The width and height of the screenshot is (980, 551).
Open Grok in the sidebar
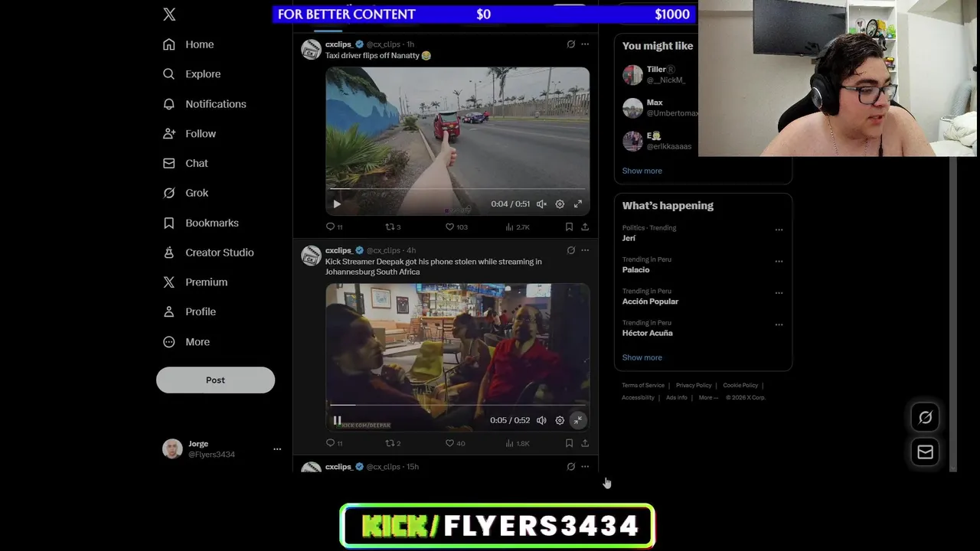click(x=185, y=193)
